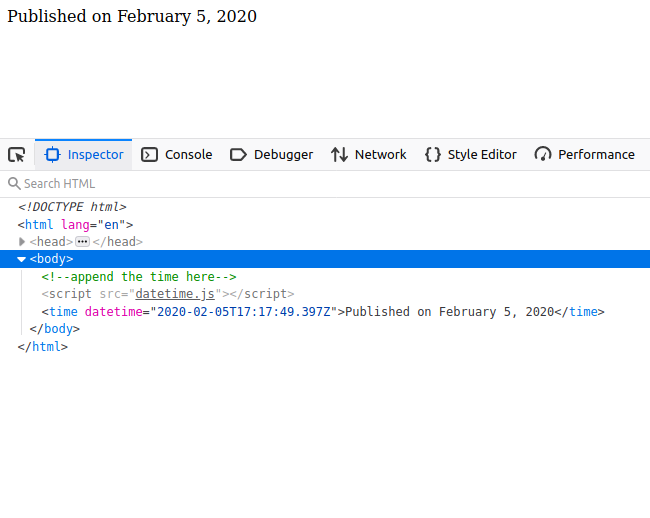Screen dimensions: 650x518
Task: Open the Style Editor tab
Action: (471, 155)
